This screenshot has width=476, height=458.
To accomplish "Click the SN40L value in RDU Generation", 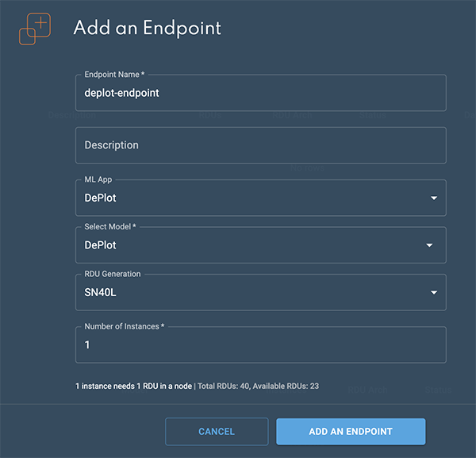I will 100,293.
